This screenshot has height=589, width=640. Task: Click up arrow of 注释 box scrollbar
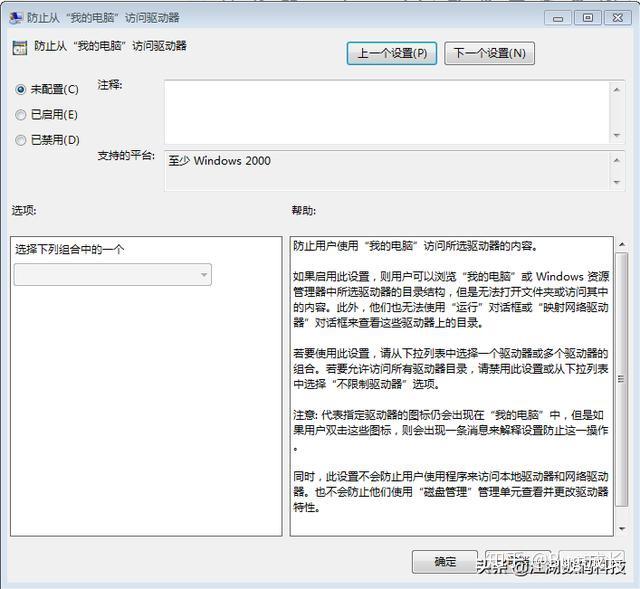point(617,89)
